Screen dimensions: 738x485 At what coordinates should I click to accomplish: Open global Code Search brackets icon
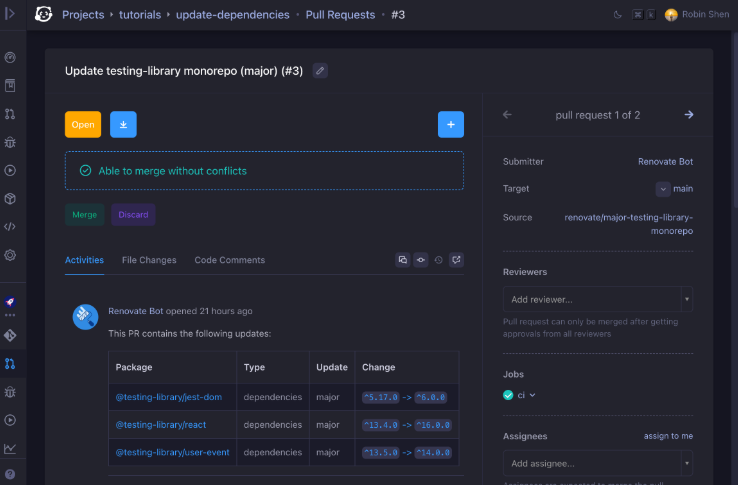[x=10, y=227]
